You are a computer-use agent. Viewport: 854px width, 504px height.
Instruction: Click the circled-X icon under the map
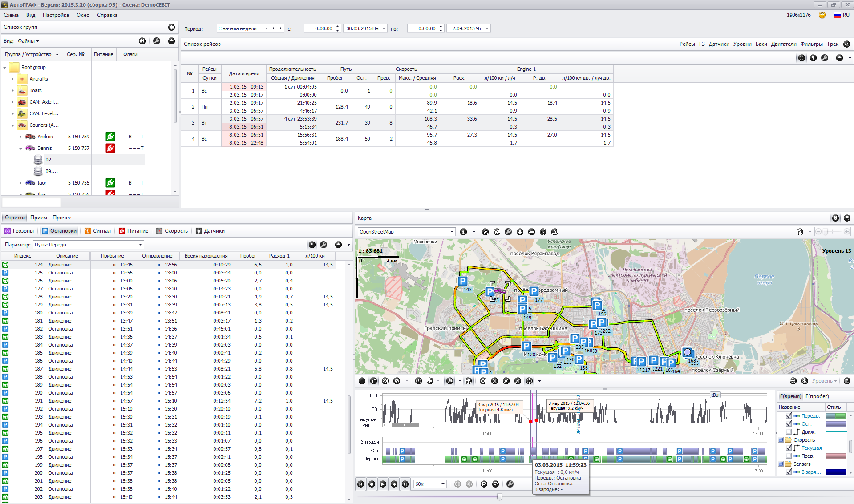(x=483, y=381)
